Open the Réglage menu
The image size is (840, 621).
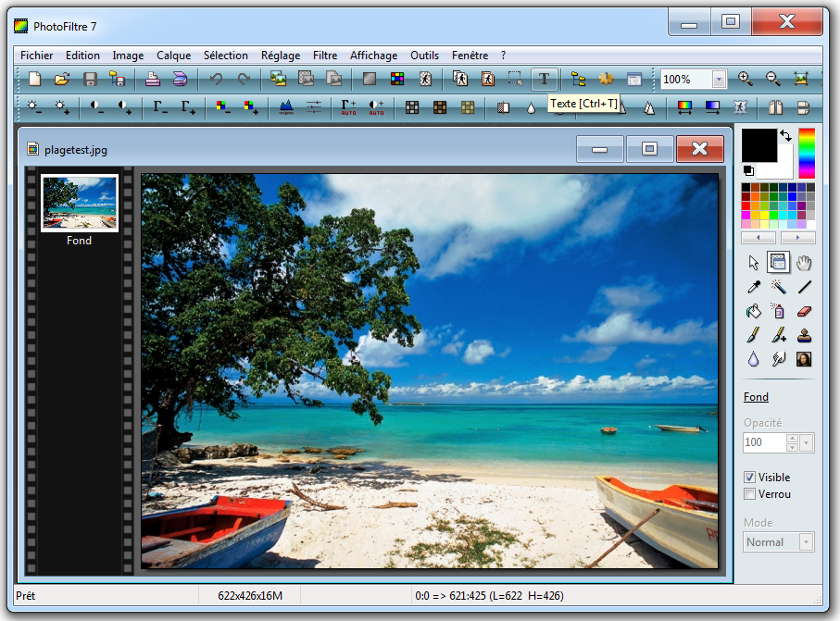tap(281, 56)
